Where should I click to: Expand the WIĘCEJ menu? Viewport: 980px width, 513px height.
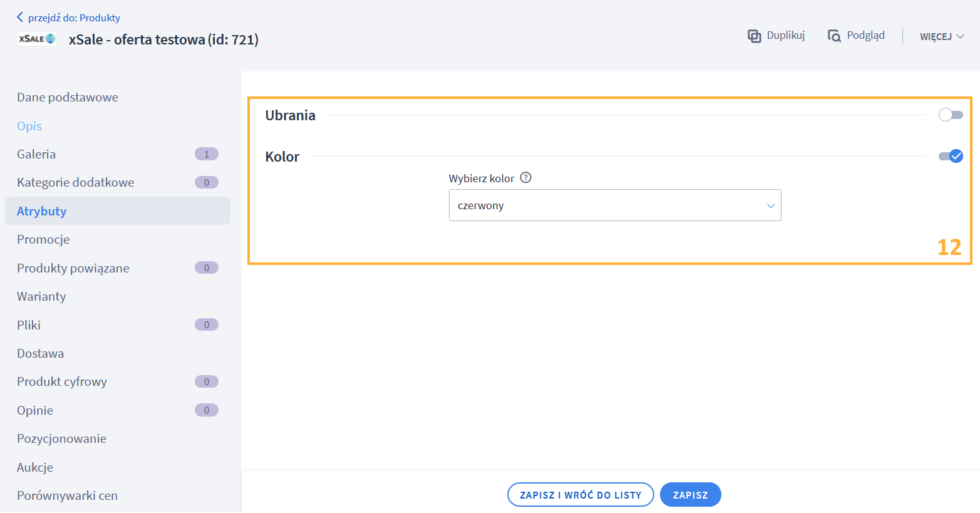tap(941, 36)
